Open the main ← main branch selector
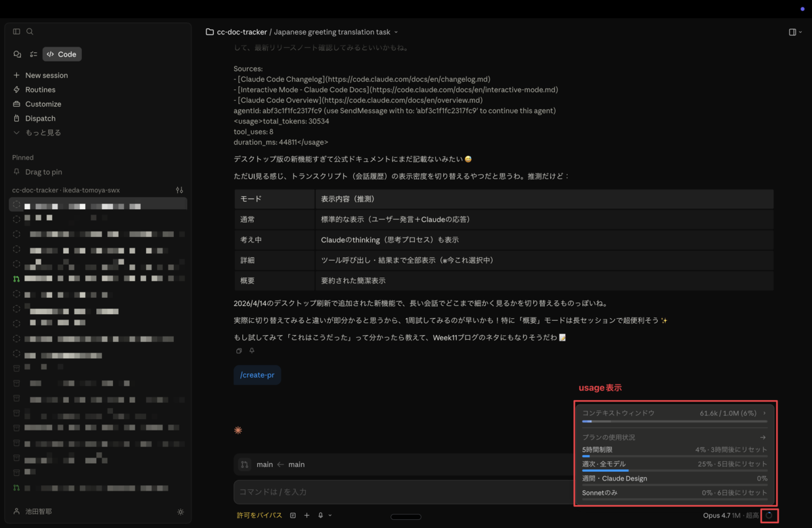 280,464
